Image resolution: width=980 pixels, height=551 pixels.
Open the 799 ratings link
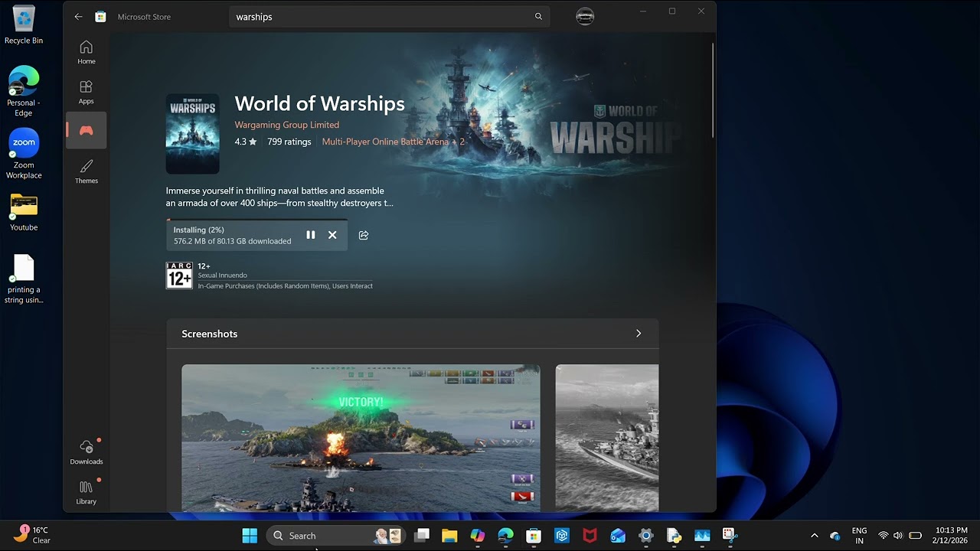tap(289, 142)
